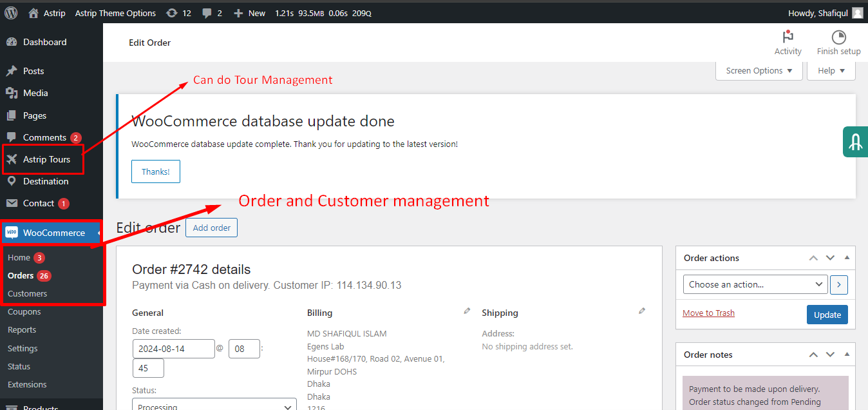Visit the Astrip site home icon
The image size is (868, 410).
tap(33, 13)
